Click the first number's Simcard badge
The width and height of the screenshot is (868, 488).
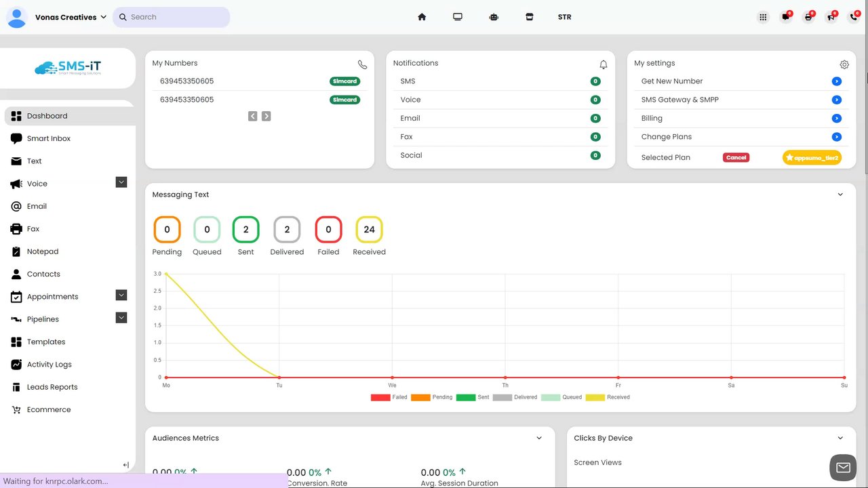[x=345, y=81]
